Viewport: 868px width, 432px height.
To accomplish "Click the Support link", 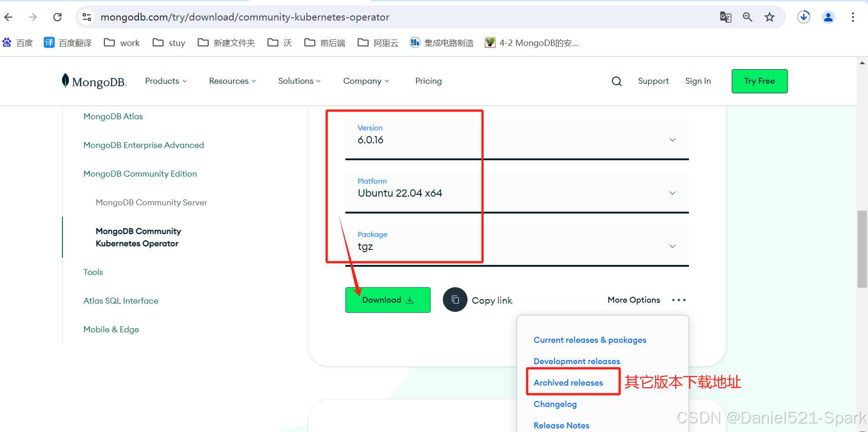I will [x=653, y=81].
